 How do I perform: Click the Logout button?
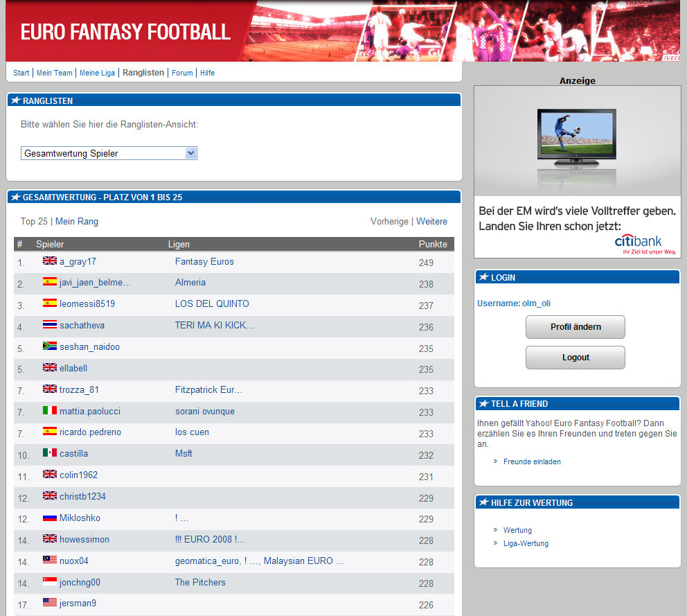[576, 358]
